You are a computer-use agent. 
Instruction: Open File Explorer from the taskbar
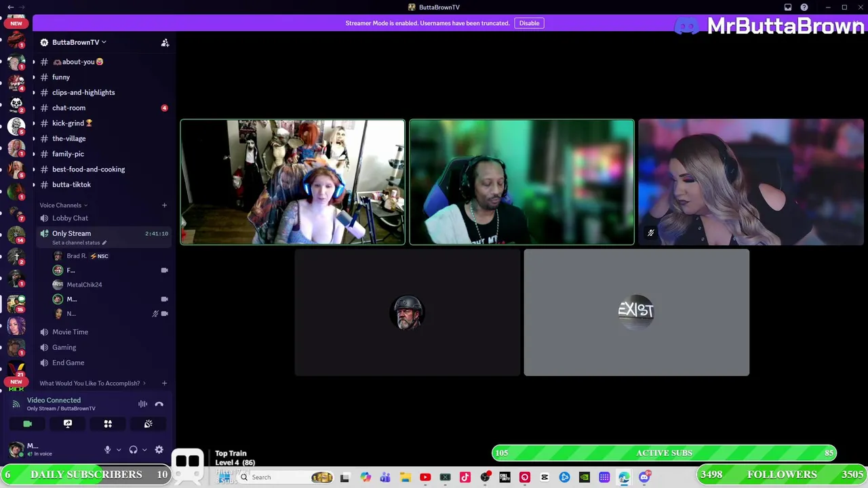(406, 477)
